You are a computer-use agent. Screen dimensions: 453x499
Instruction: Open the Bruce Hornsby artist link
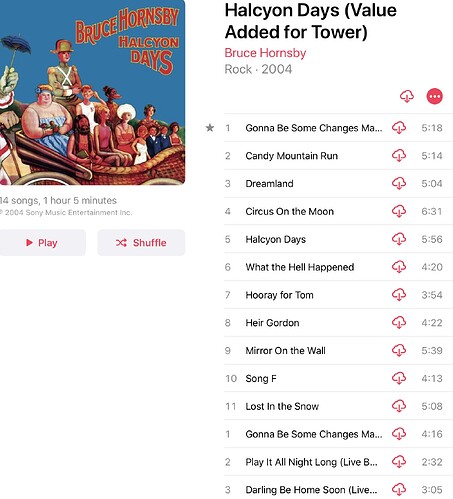pos(265,53)
